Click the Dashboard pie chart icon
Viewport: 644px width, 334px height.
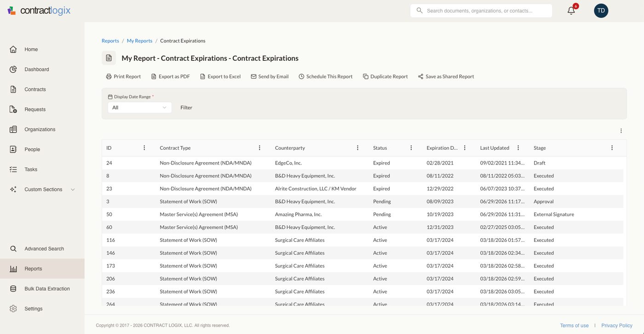tap(13, 70)
